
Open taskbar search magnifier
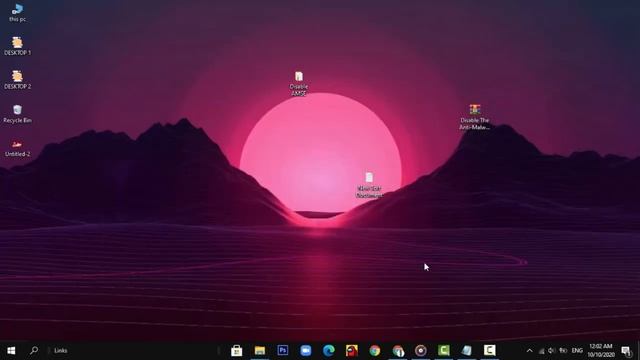[x=34, y=350]
